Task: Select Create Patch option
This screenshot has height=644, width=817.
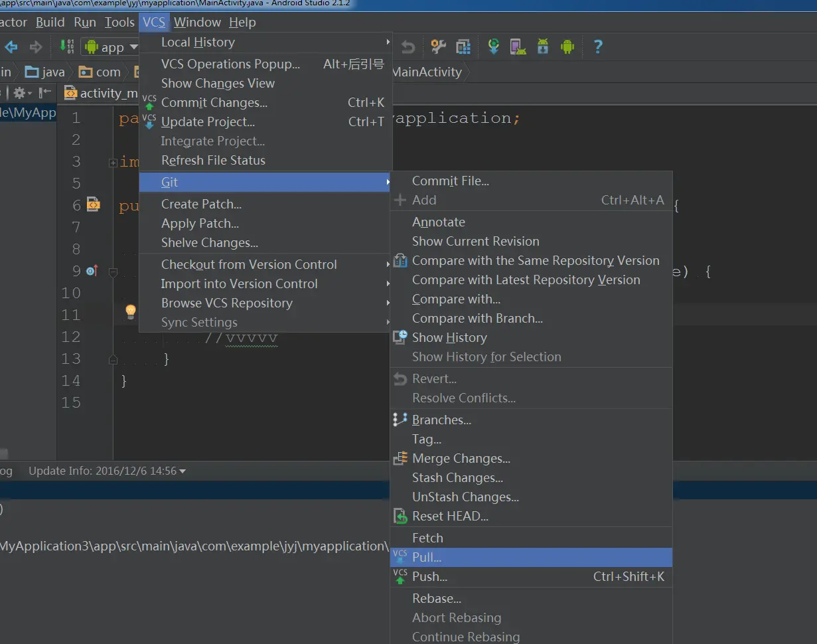Action: 265,204
